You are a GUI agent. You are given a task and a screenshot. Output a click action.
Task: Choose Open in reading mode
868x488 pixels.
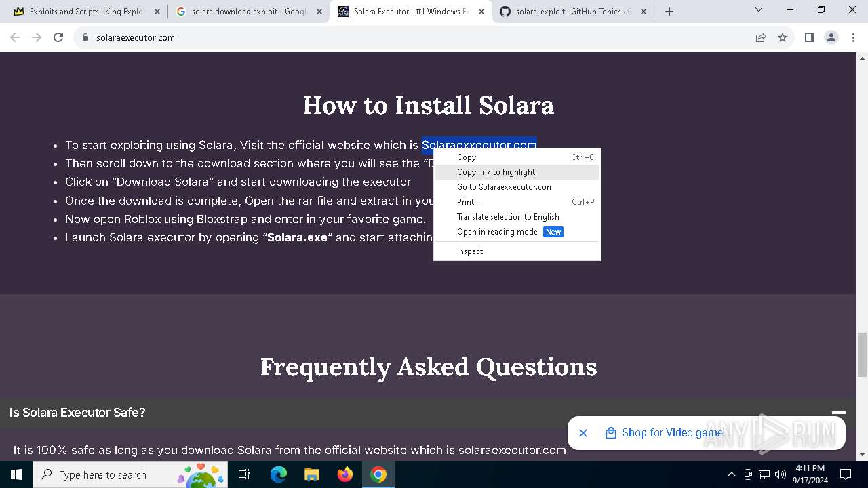click(517, 232)
